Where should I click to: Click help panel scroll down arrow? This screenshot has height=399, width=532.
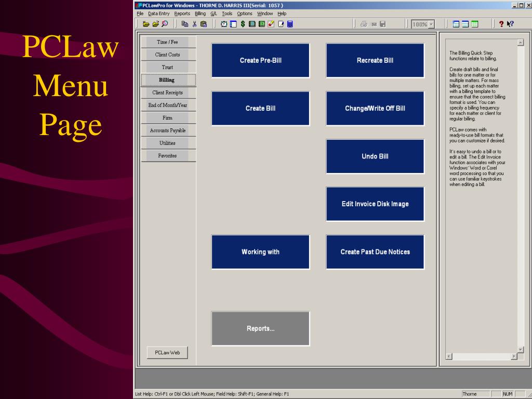[x=521, y=350]
